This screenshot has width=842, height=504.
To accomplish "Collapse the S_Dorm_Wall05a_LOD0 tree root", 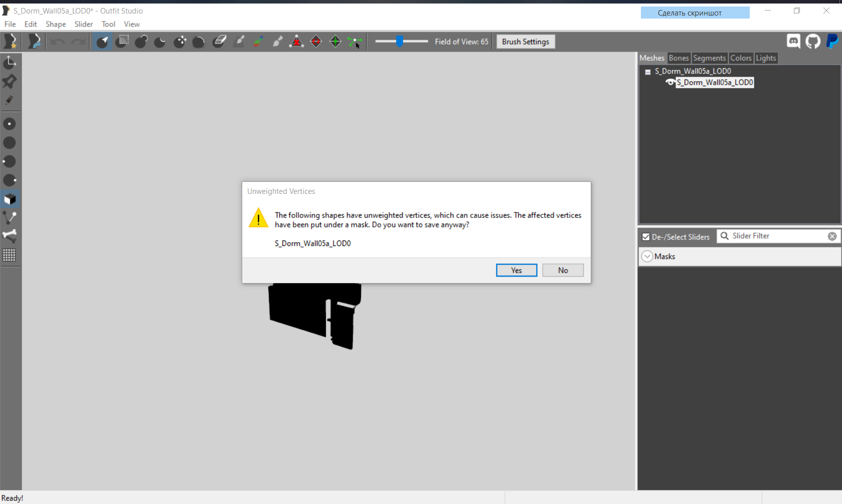I will [648, 72].
